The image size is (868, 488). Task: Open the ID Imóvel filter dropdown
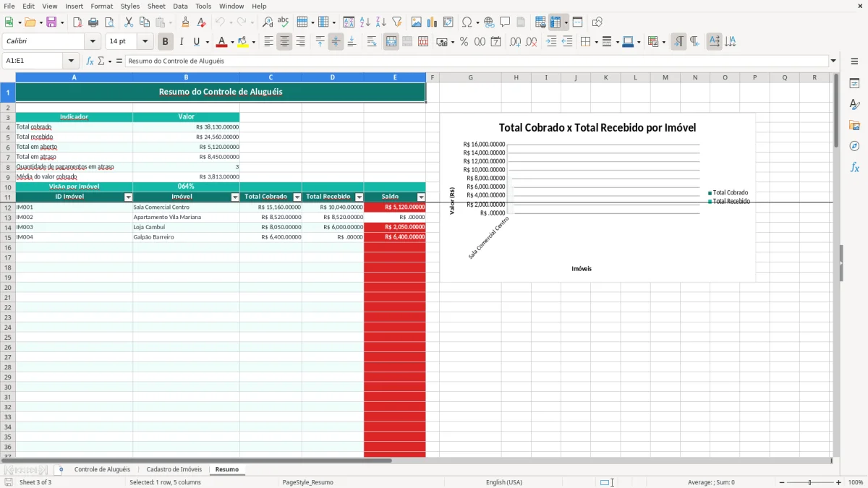pyautogui.click(x=129, y=197)
